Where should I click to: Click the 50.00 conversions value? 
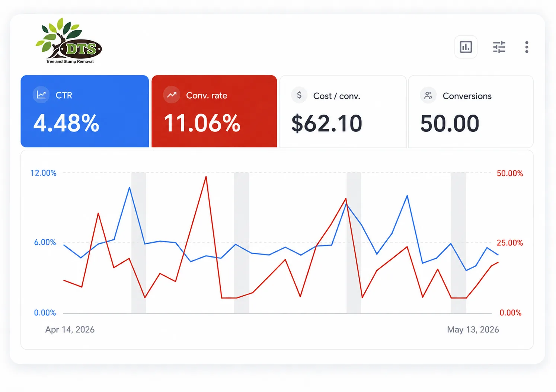(450, 124)
